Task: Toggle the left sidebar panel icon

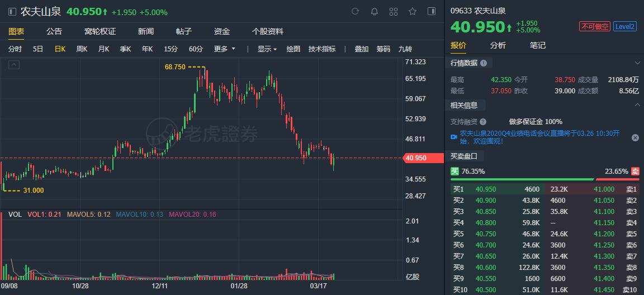Action: coord(13,12)
